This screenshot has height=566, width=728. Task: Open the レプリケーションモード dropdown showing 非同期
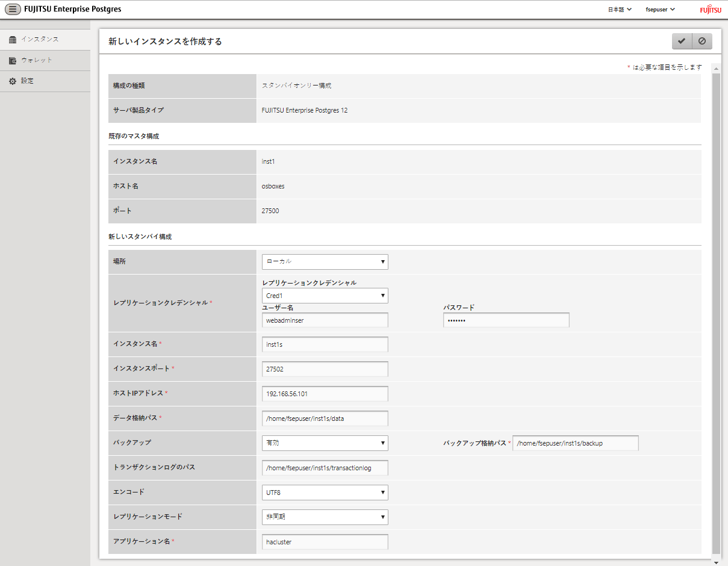pos(325,517)
